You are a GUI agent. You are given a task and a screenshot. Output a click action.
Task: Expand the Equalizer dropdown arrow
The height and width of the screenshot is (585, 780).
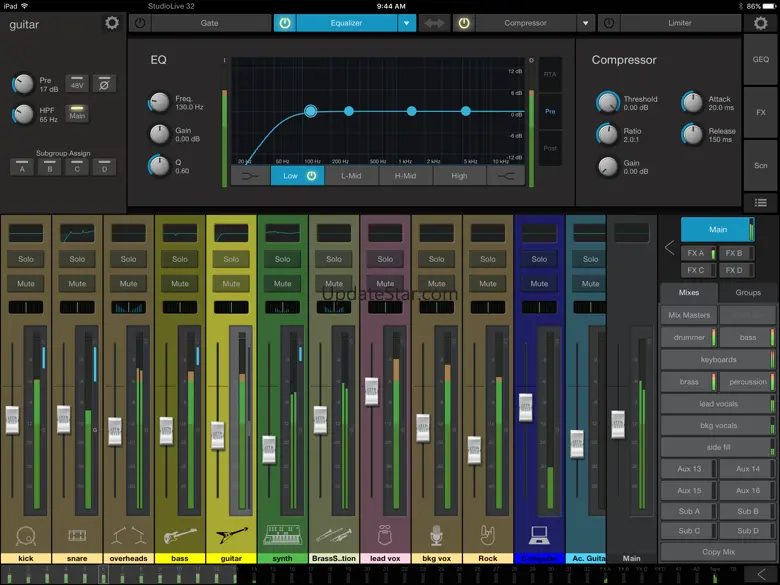pos(406,23)
